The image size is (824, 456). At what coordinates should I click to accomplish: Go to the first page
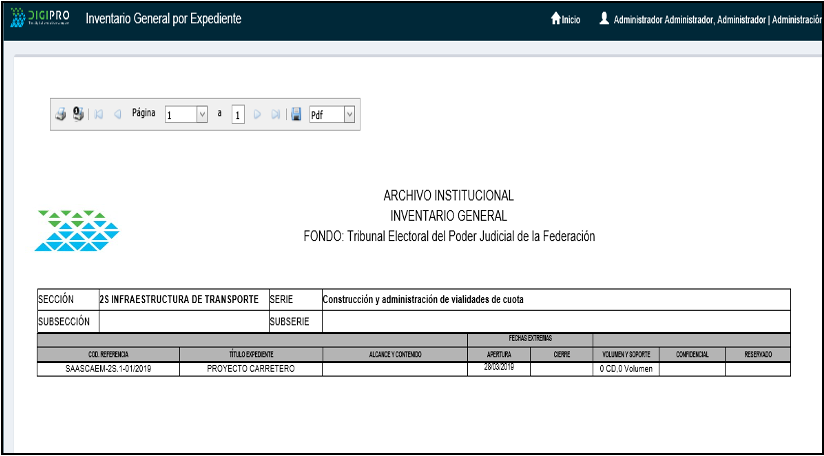[98, 115]
